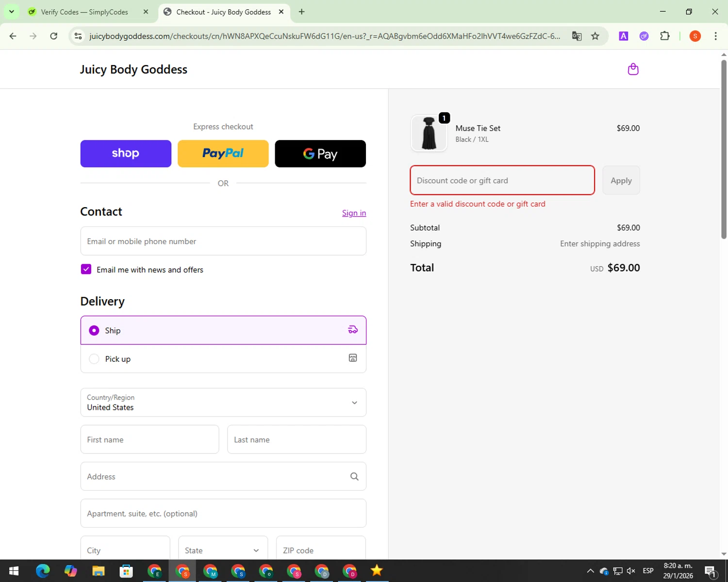Screen dimensions: 728x582
Task: Open the Sign in link
Action: [x=354, y=213]
